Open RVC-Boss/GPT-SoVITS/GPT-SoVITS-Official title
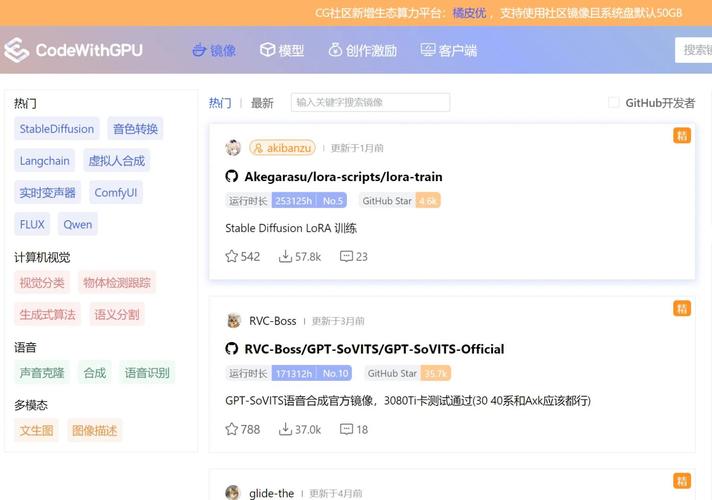 point(374,349)
